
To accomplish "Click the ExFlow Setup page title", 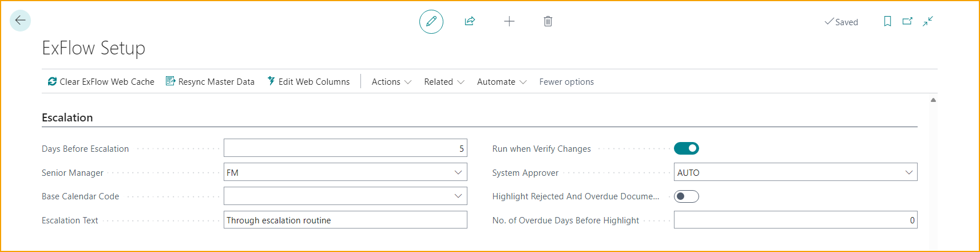I will pyautogui.click(x=93, y=48).
